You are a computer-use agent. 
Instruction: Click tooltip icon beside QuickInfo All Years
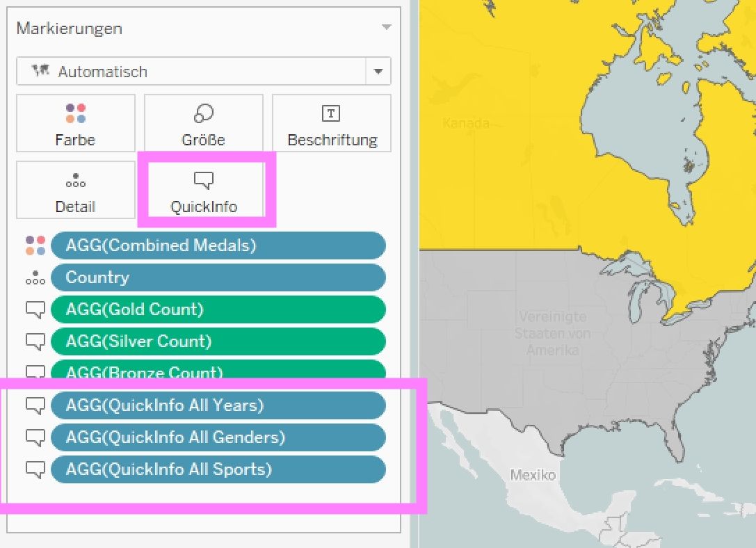point(35,406)
